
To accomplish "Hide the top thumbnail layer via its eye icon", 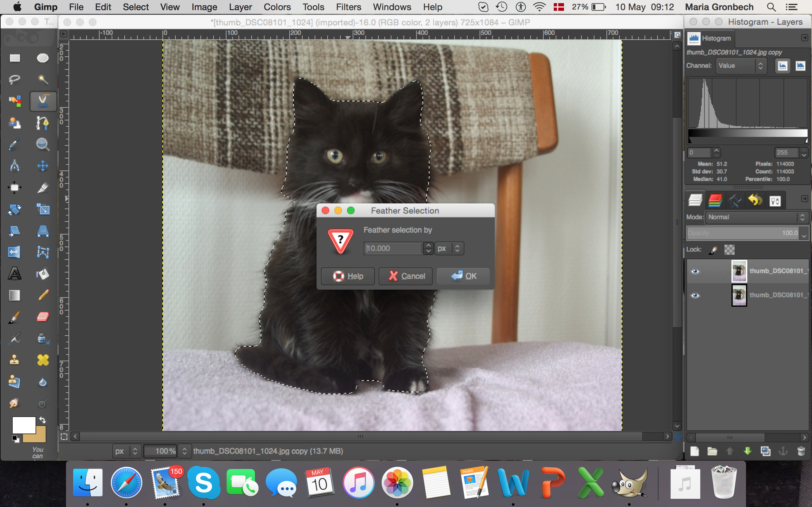I will 695,271.
